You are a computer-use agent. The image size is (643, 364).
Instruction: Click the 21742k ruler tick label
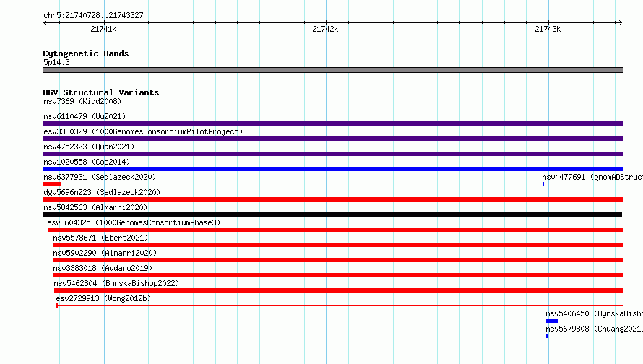325,29
